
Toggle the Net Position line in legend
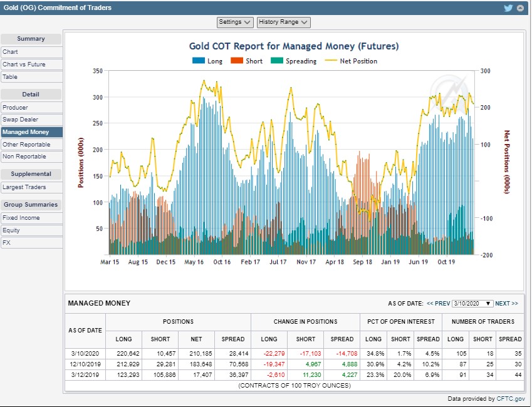[x=351, y=61]
